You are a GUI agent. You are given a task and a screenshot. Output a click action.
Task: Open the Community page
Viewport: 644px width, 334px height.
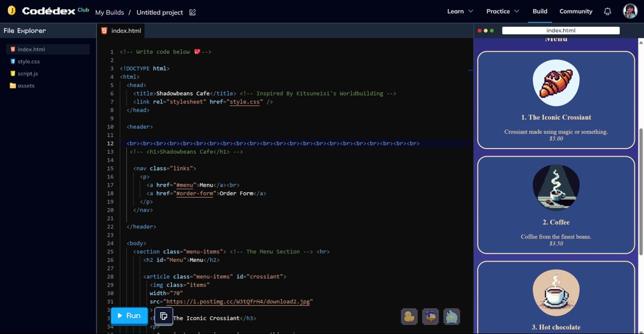(576, 11)
